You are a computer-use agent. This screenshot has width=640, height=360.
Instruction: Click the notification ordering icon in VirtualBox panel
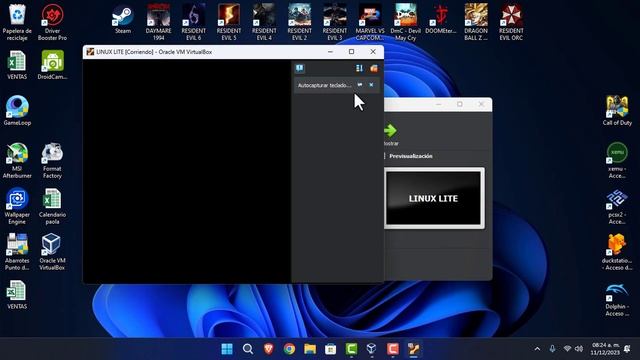tap(359, 69)
